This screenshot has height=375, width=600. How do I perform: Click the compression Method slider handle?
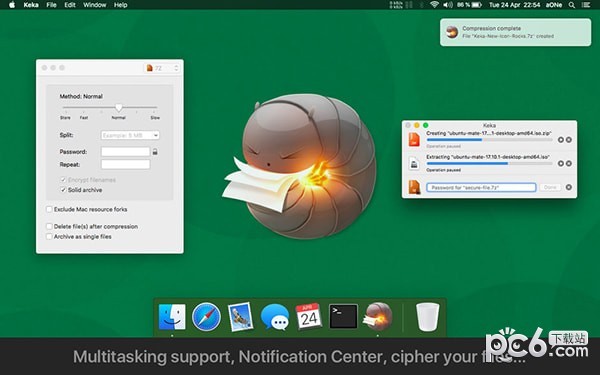119,108
